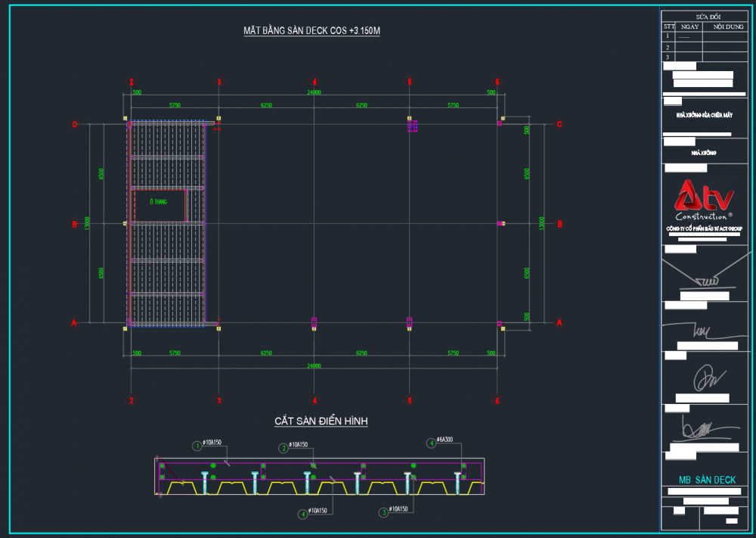756x538 pixels.
Task: Select grid axis bubble C on right side
Action: 559,125
